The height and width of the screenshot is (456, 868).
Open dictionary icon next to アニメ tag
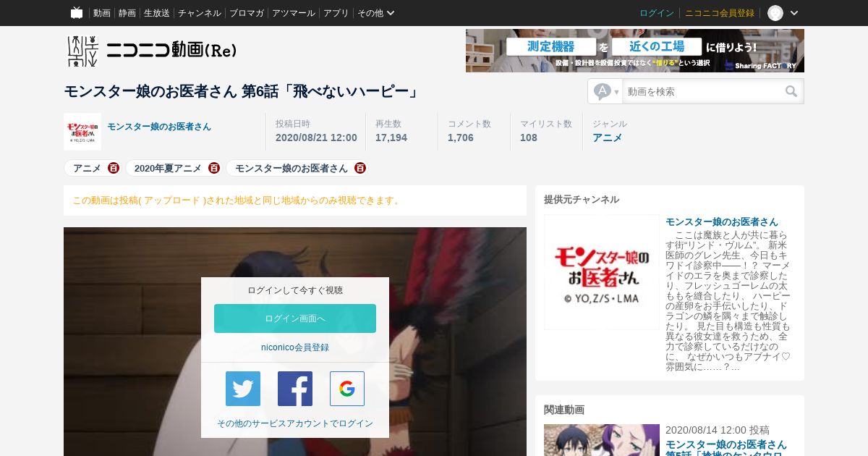click(x=114, y=168)
